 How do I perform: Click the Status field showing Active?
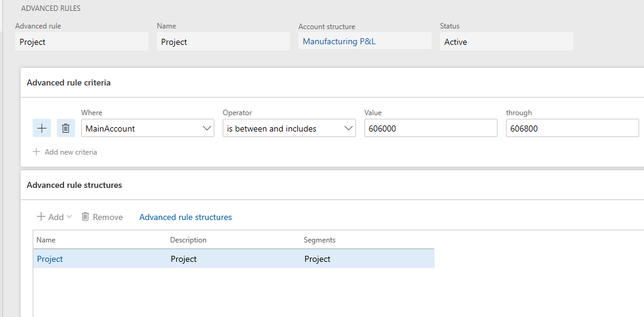[507, 42]
